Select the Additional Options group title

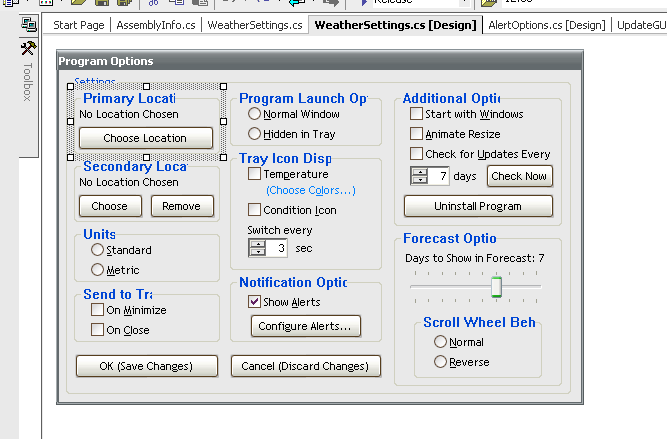(x=451, y=98)
